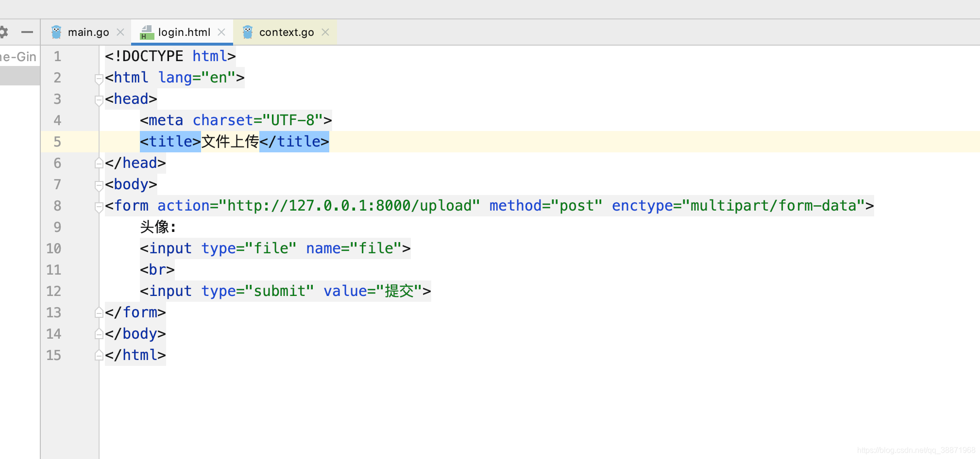This screenshot has height=459, width=980.
Task: Click the highlighted opening <title> tag
Action: click(x=170, y=142)
